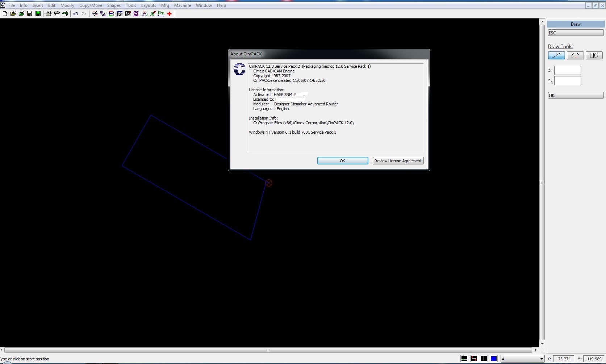
Task: Click the second green open-folder icon
Action: click(21, 13)
